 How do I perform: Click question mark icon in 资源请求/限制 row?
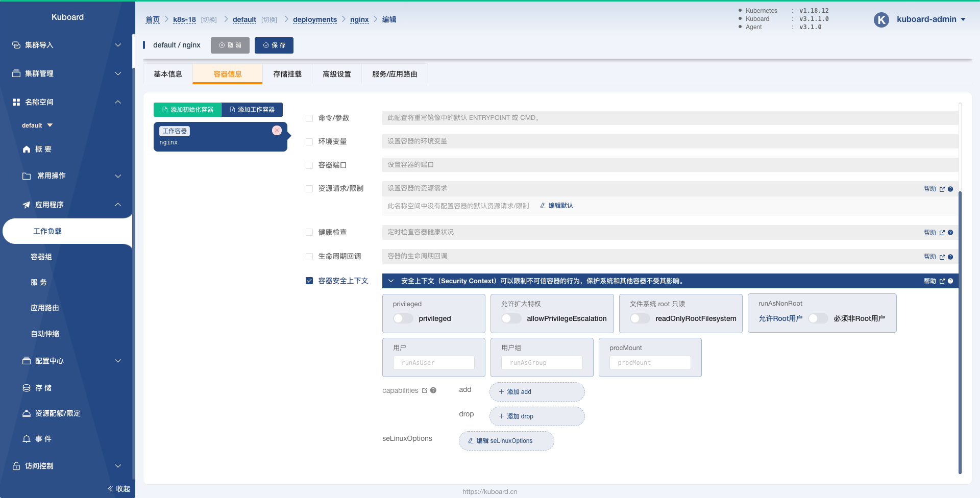click(950, 189)
